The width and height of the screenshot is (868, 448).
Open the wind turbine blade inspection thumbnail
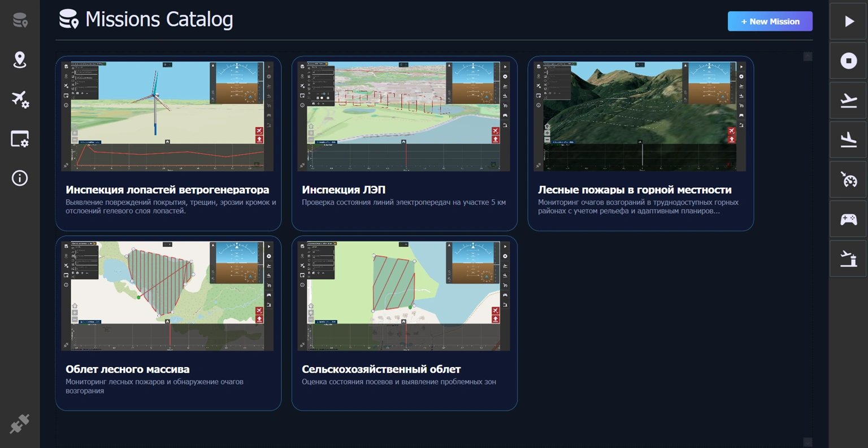[167, 117]
